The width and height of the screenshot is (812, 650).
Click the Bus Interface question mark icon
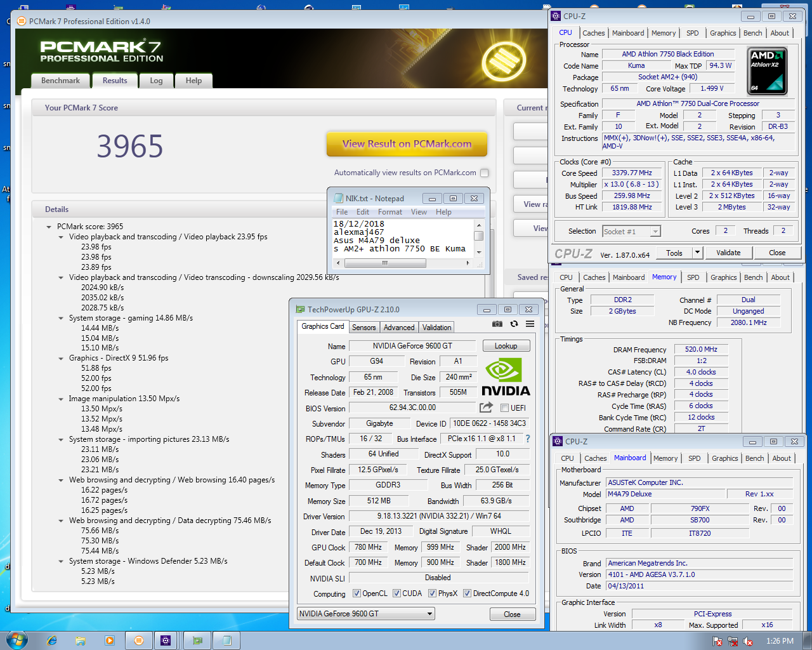pos(527,439)
